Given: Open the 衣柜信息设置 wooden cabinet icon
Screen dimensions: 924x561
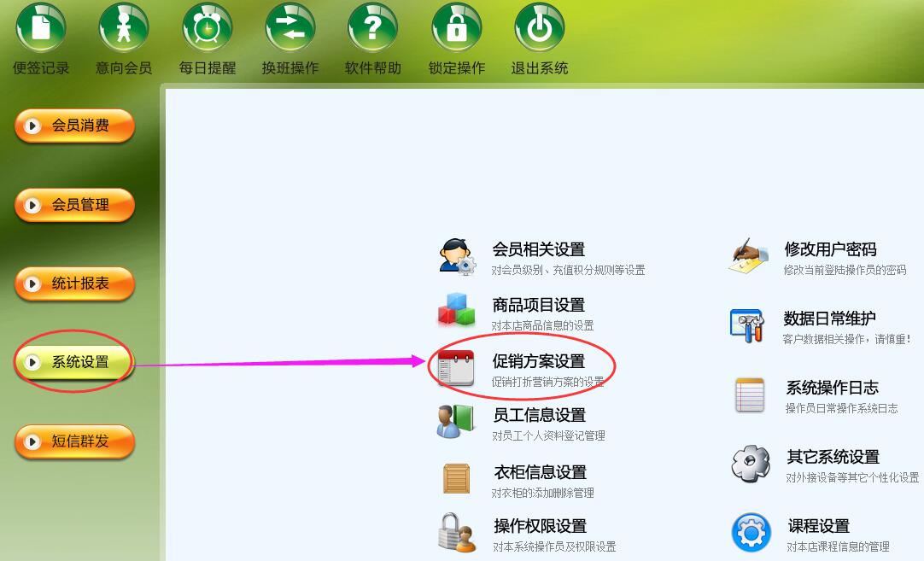Looking at the screenshot, I should tap(457, 478).
